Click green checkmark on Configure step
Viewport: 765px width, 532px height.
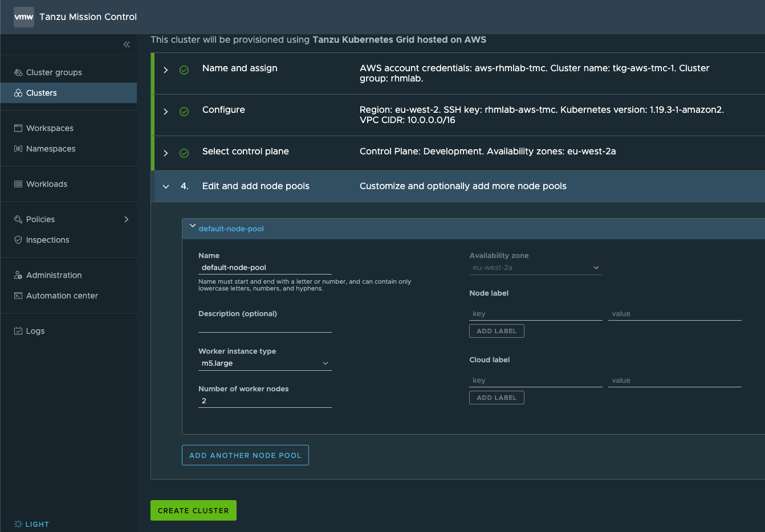pos(184,112)
